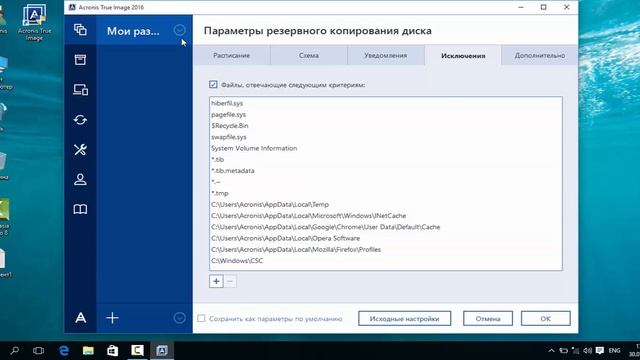This screenshot has height=360, width=640.
Task: Open the volume speaker tray icon
Action: [x=587, y=351]
